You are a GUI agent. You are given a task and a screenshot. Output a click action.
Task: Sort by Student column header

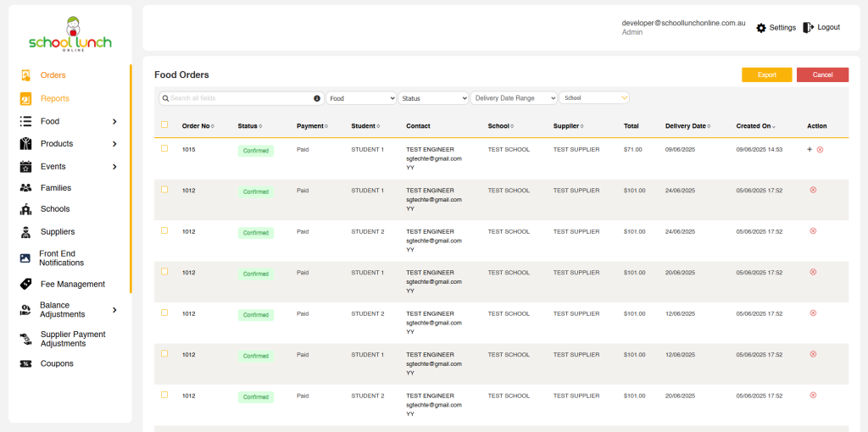(366, 126)
